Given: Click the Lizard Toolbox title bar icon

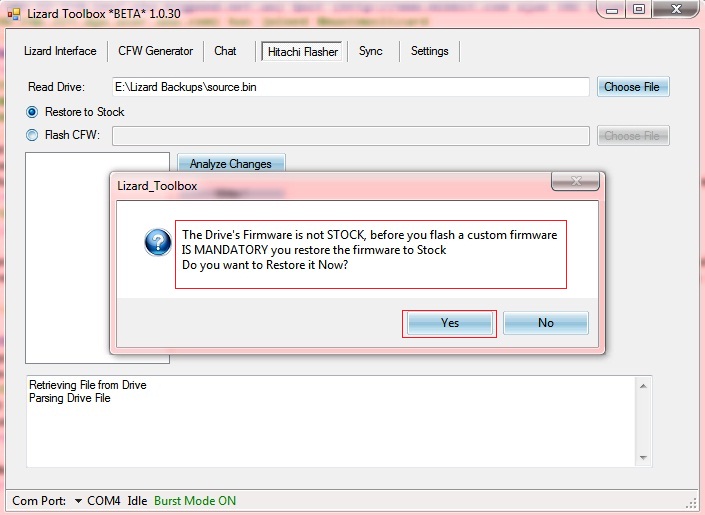Looking at the screenshot, I should pyautogui.click(x=14, y=14).
